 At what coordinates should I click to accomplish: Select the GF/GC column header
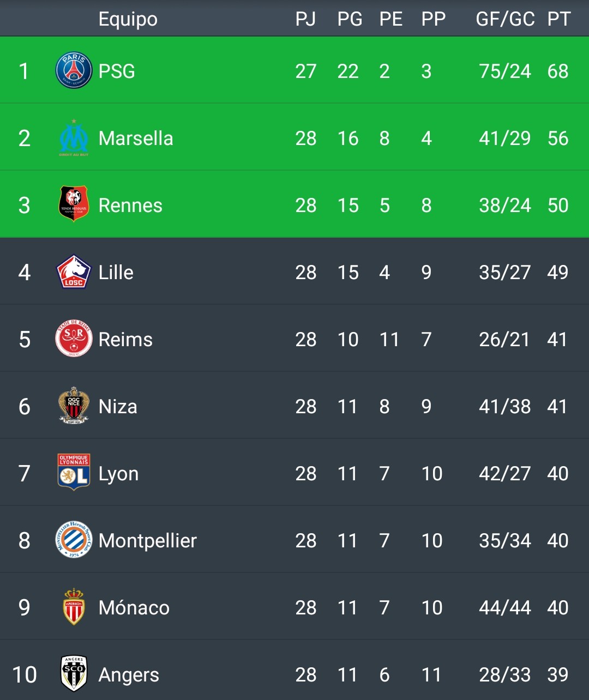(505, 19)
